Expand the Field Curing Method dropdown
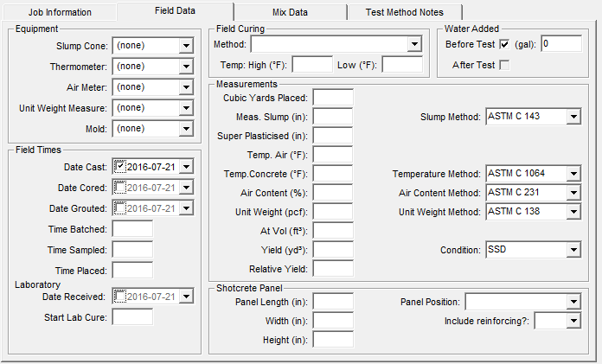Screen dimensions: 602x364 click(x=414, y=44)
